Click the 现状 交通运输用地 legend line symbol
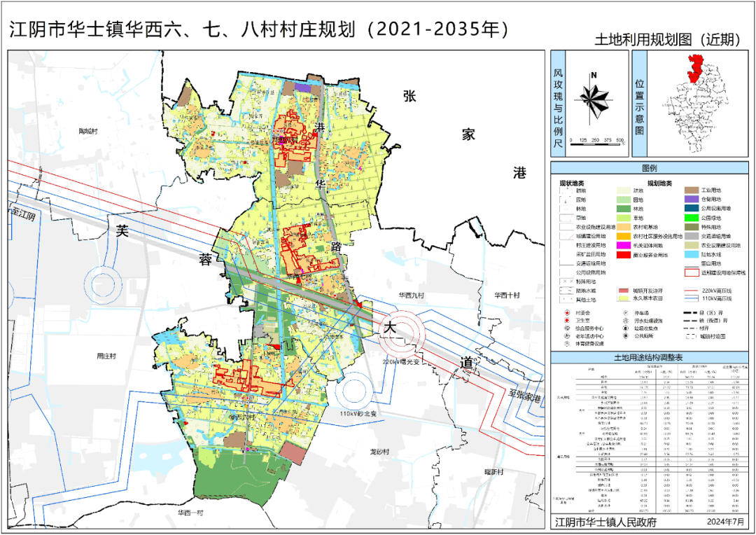Image resolution: width=756 pixels, height=535 pixels. click(566, 264)
